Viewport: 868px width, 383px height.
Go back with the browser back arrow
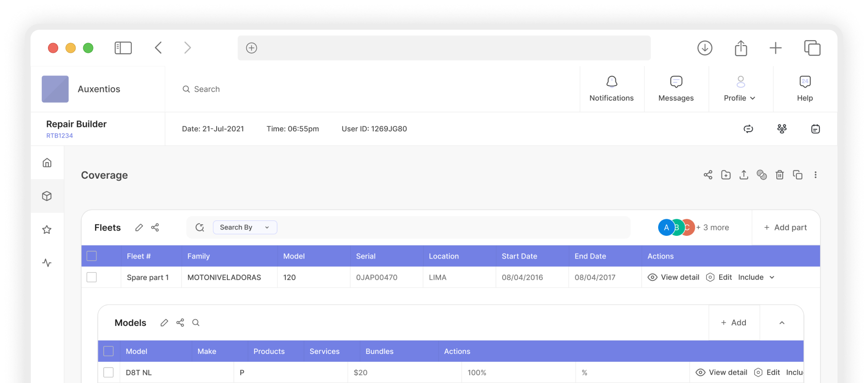click(x=158, y=47)
